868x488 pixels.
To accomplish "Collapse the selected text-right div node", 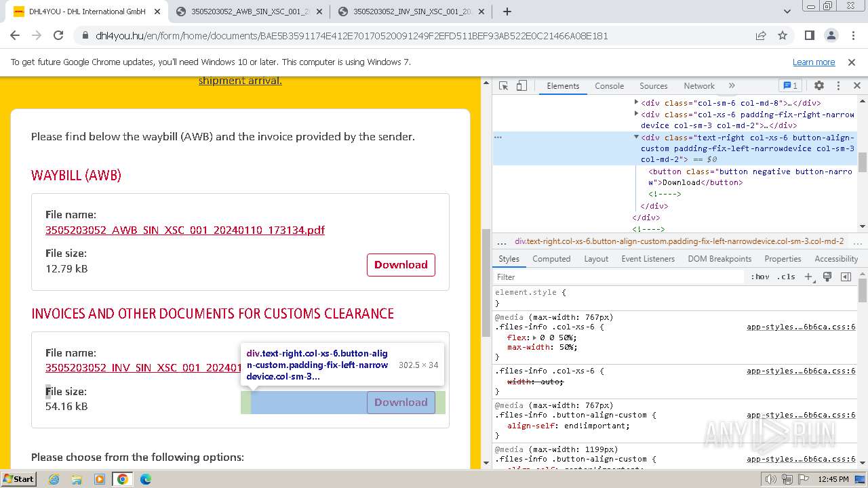I will click(636, 137).
